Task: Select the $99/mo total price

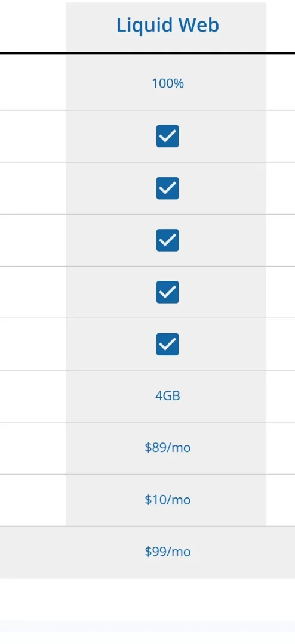Action: click(x=167, y=552)
